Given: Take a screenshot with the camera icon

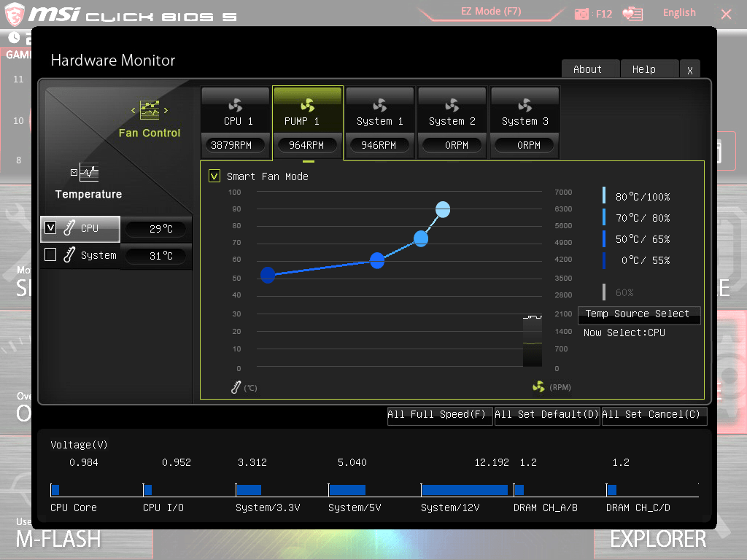Looking at the screenshot, I should (580, 13).
